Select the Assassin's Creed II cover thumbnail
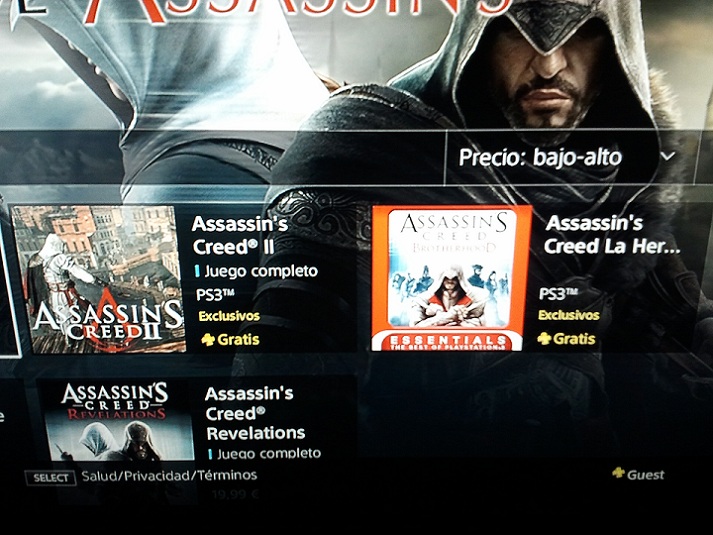This screenshot has height=535, width=713. pyautogui.click(x=99, y=279)
